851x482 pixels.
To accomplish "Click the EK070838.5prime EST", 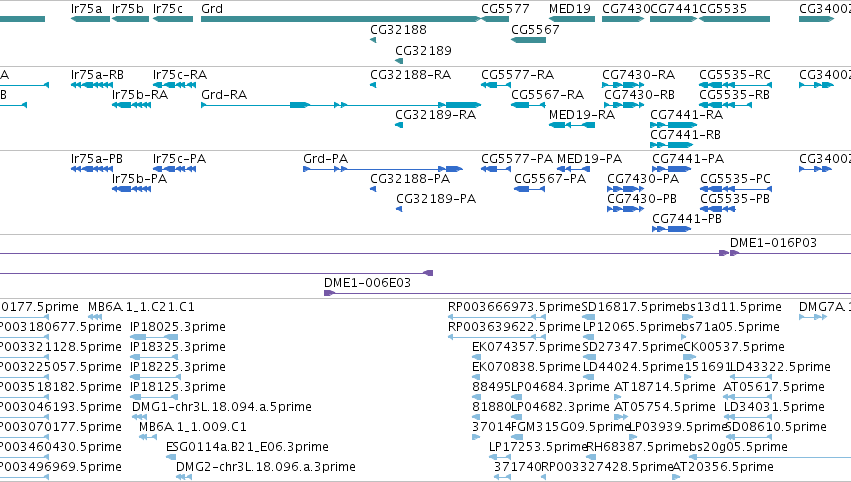I will click(477, 377).
